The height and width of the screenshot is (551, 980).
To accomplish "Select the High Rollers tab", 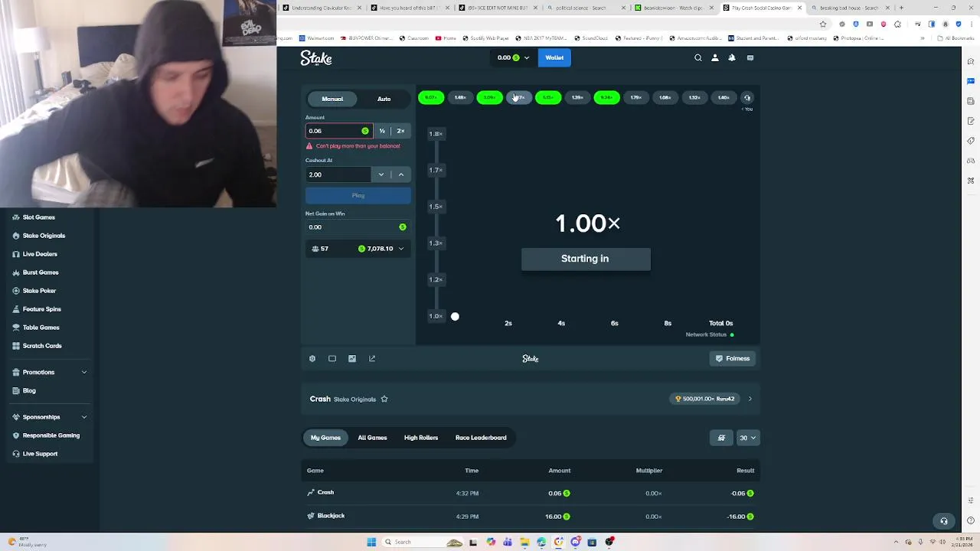I will coord(421,438).
